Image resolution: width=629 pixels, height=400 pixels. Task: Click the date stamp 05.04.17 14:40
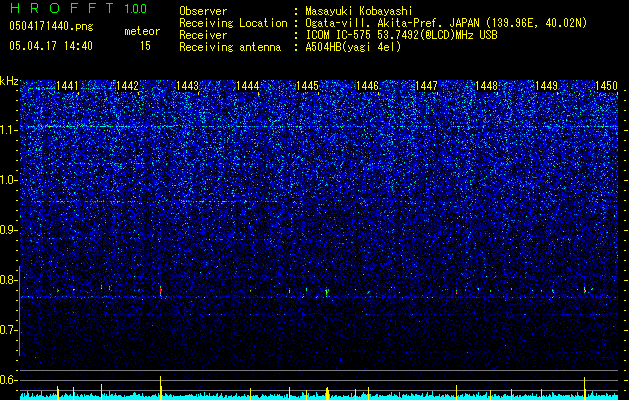click(51, 46)
